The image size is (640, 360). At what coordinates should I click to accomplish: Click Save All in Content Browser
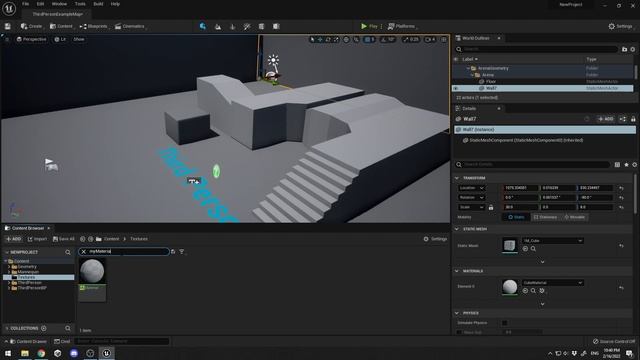(x=64, y=239)
